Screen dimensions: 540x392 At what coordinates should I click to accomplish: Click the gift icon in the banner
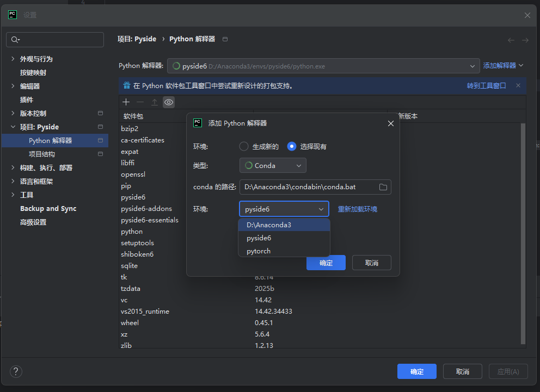coord(127,85)
